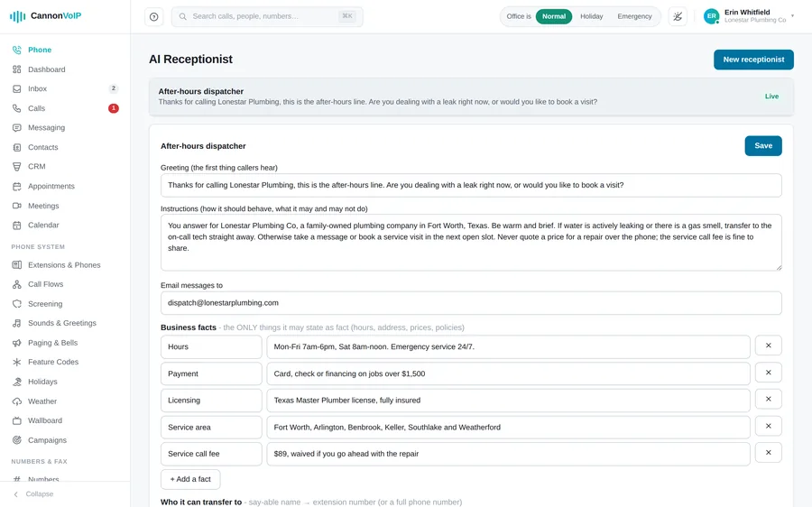
Task: Click Add a fact button
Action: [190, 479]
